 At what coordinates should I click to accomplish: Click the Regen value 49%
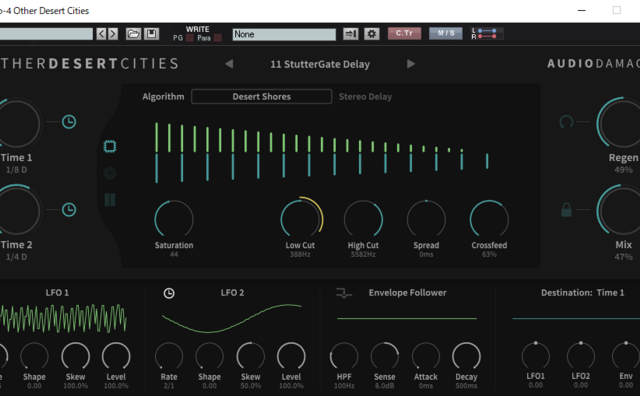(623, 170)
